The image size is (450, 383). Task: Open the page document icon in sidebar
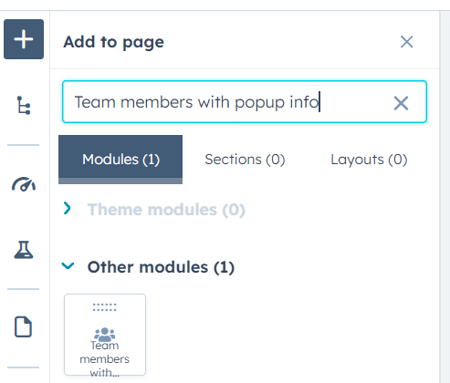click(x=23, y=327)
